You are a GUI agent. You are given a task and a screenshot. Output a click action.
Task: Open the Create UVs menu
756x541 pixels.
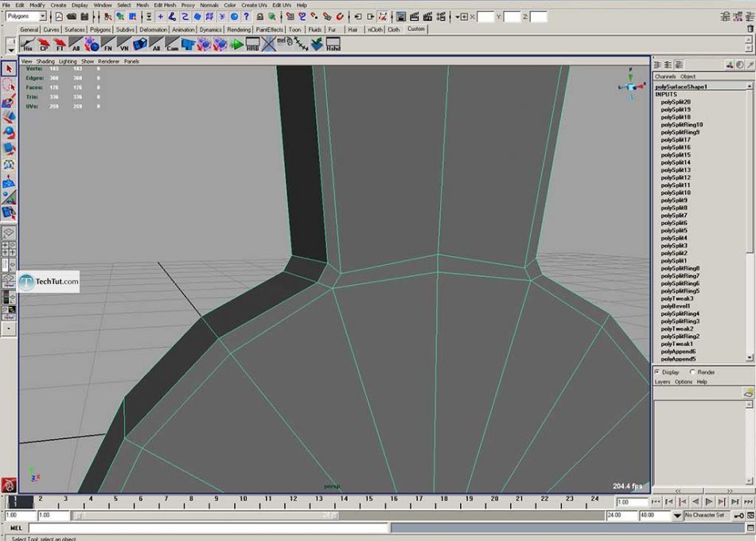(x=254, y=6)
